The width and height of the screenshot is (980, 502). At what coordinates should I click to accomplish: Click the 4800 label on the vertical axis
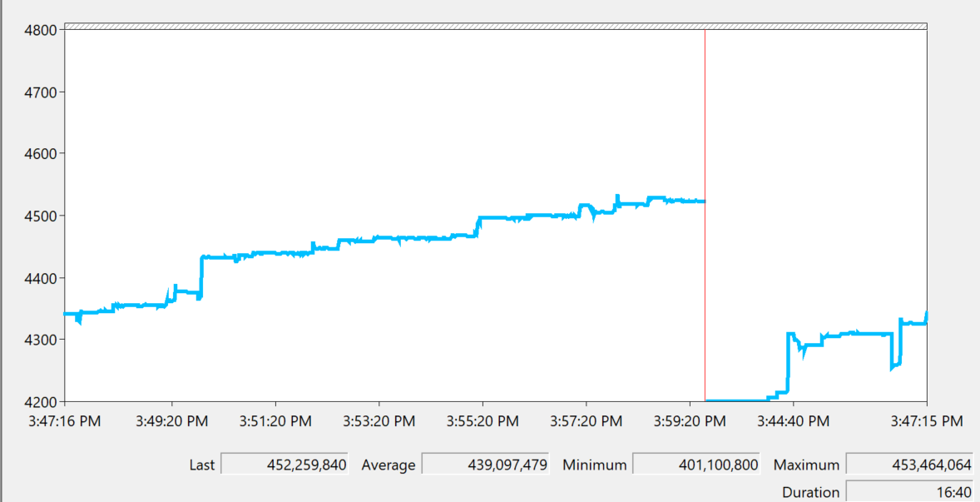[40, 30]
